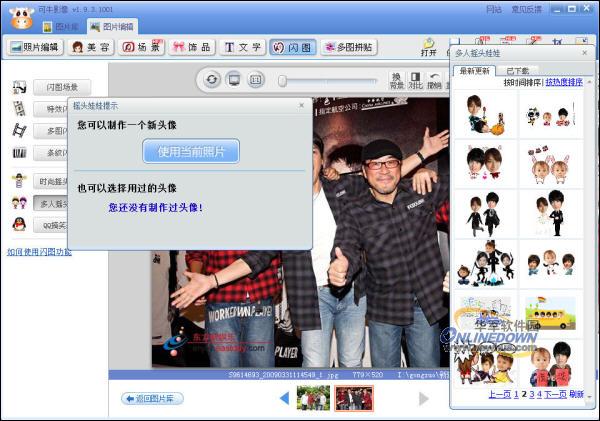Sort templates via 按热度排序 link
The image size is (600, 421).
pos(564,82)
